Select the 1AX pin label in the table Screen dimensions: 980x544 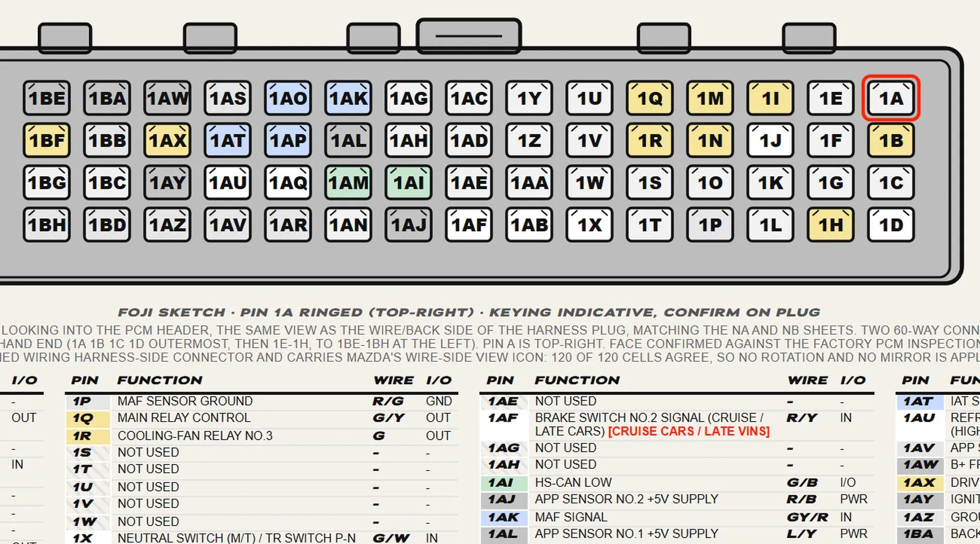[x=920, y=483]
